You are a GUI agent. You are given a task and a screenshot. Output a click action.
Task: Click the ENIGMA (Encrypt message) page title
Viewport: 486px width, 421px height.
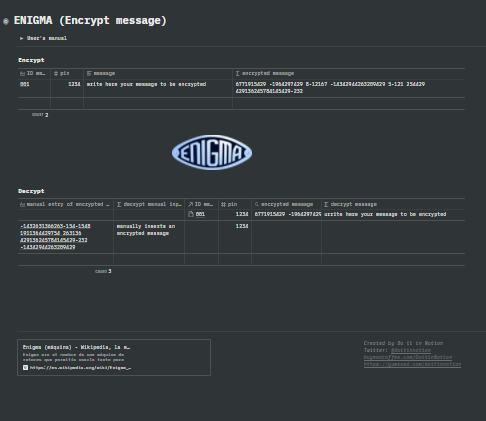click(90, 21)
